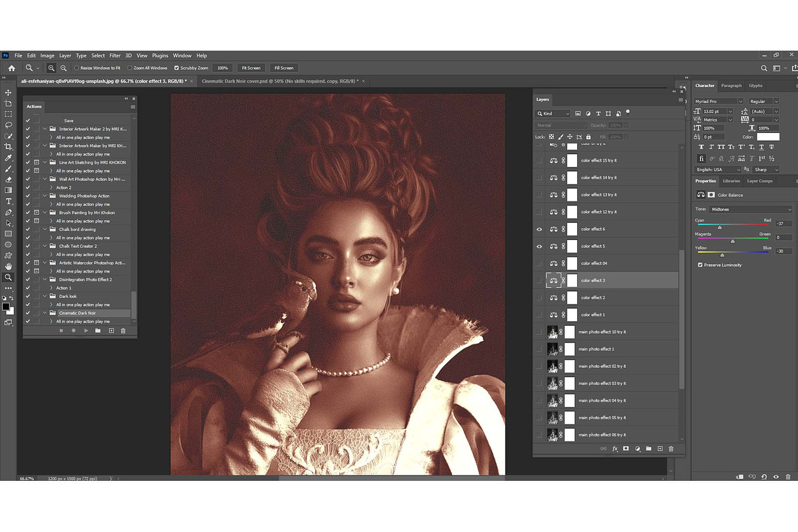
Task: Hide the color effect 6 layer
Action: [539, 229]
